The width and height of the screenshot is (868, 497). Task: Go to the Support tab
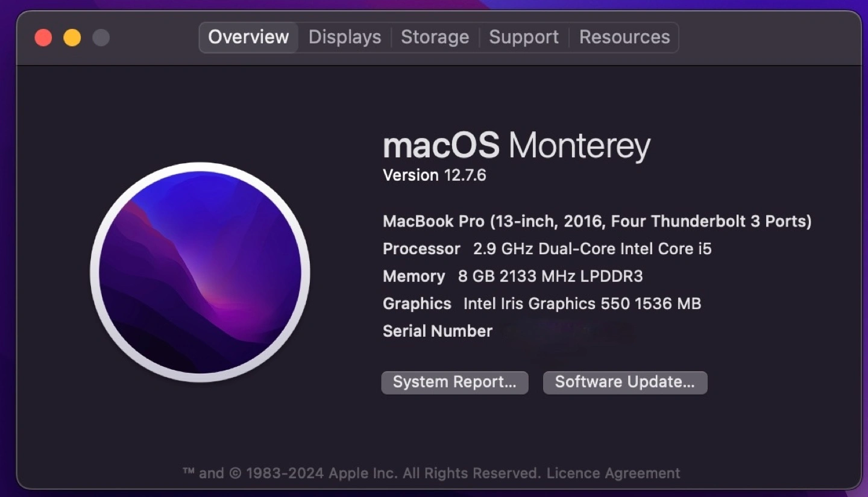[524, 37]
